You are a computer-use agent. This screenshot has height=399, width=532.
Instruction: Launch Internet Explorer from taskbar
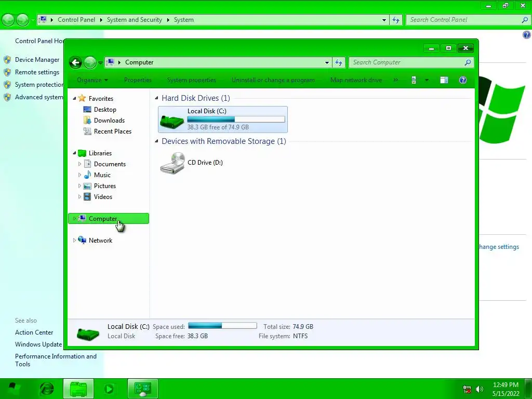tap(47, 389)
